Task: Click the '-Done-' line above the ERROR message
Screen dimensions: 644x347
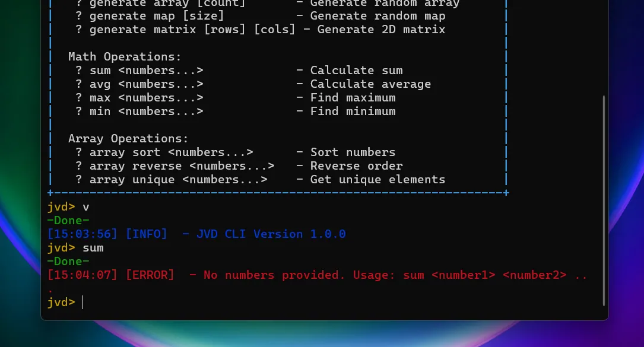Action: point(68,262)
